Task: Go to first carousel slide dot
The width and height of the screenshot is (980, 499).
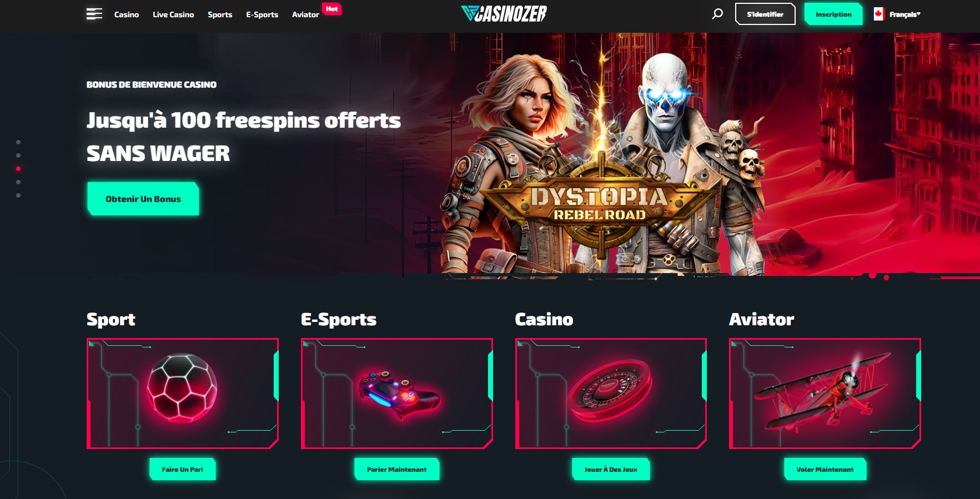Action: pyautogui.click(x=18, y=142)
